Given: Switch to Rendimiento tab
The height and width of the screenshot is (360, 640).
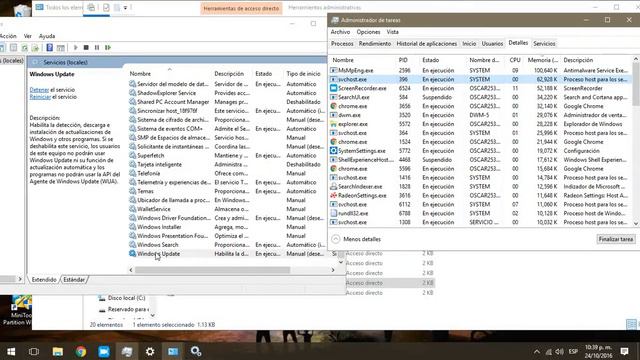Looking at the screenshot, I should 375,44.
